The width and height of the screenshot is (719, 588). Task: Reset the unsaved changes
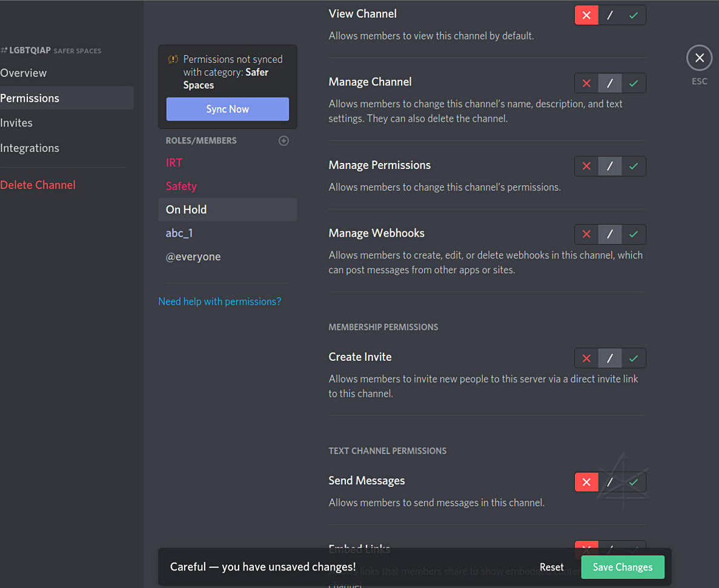(x=551, y=567)
